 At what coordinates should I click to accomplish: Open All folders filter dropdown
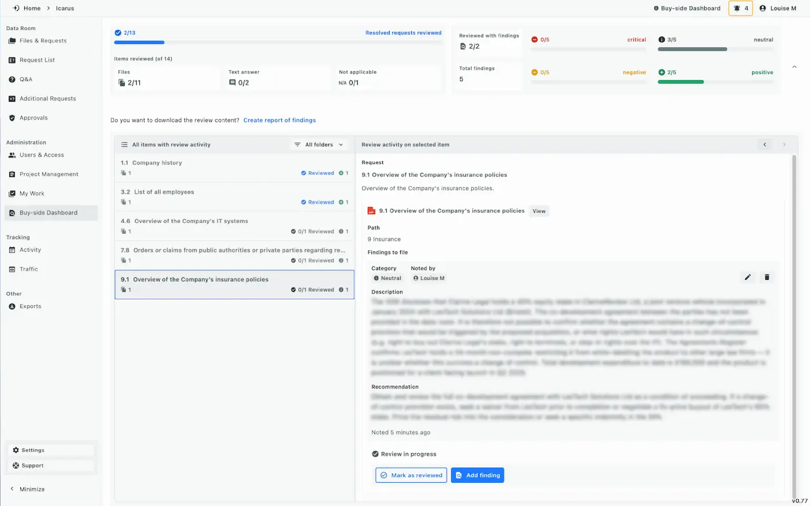[x=319, y=144]
